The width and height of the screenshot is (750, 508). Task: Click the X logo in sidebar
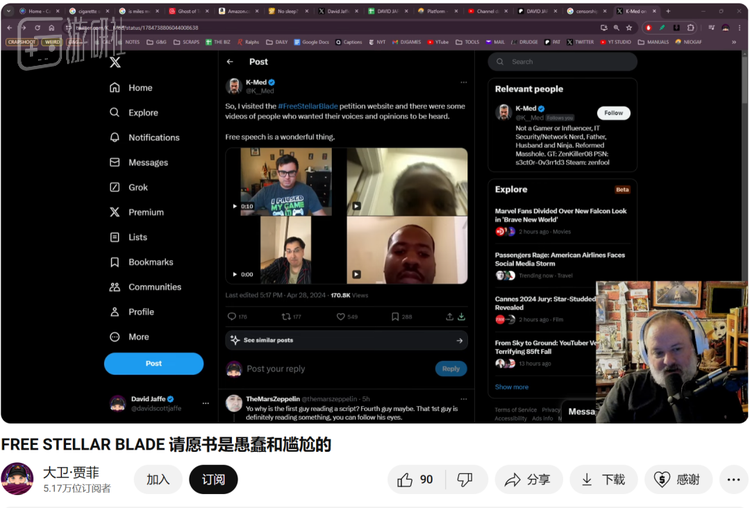115,62
